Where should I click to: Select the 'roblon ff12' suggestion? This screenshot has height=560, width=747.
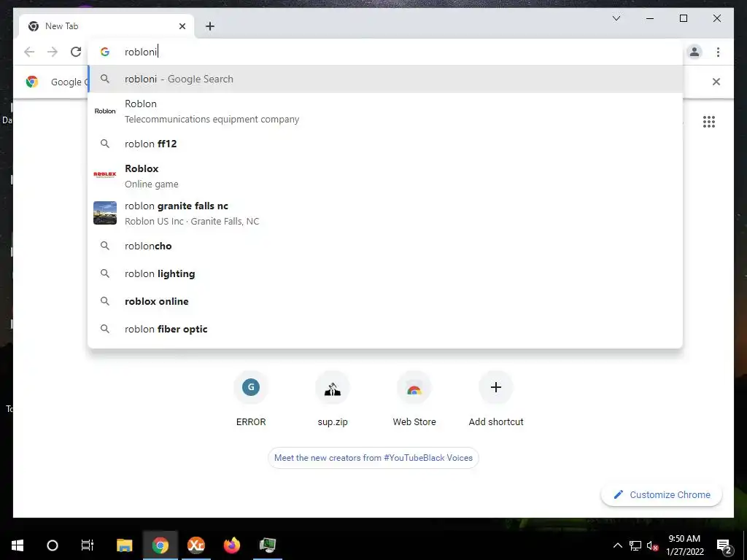pyautogui.click(x=385, y=144)
